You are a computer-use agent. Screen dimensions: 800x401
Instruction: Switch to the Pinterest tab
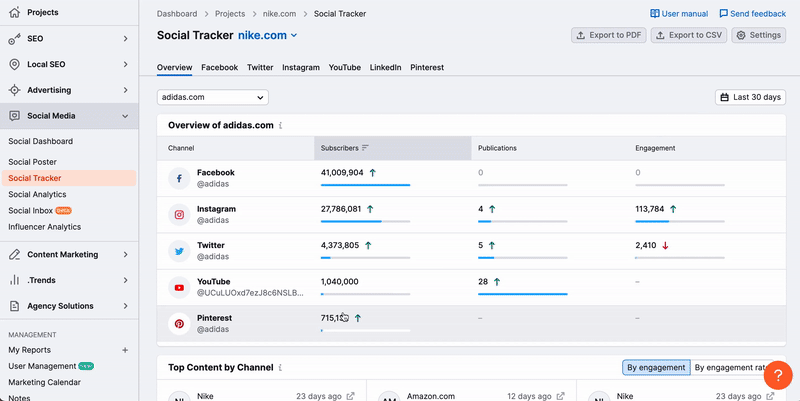(x=427, y=67)
